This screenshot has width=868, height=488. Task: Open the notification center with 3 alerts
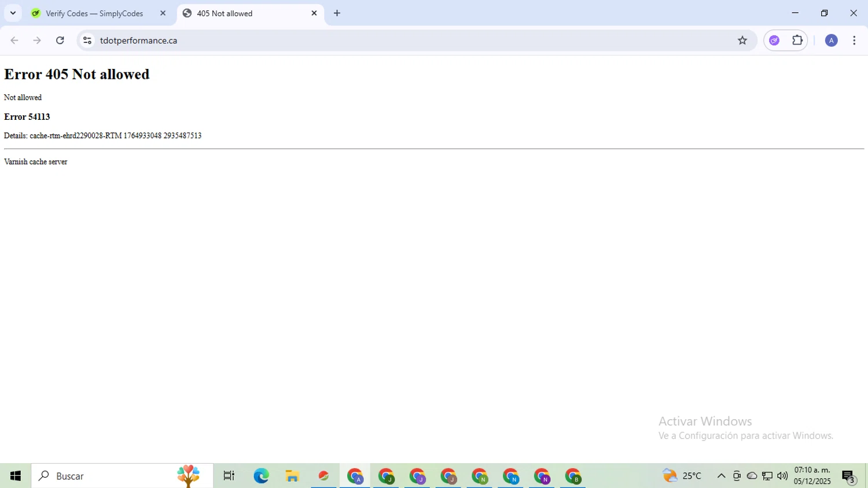click(849, 476)
